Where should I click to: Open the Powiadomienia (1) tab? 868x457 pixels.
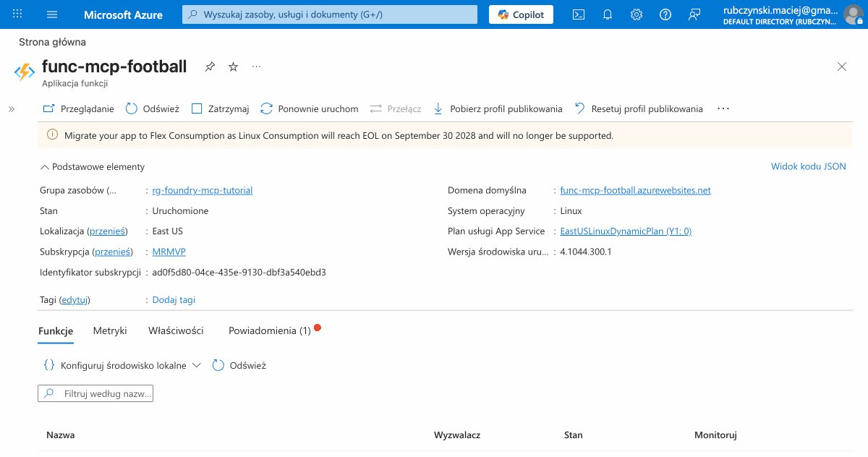pyautogui.click(x=270, y=330)
